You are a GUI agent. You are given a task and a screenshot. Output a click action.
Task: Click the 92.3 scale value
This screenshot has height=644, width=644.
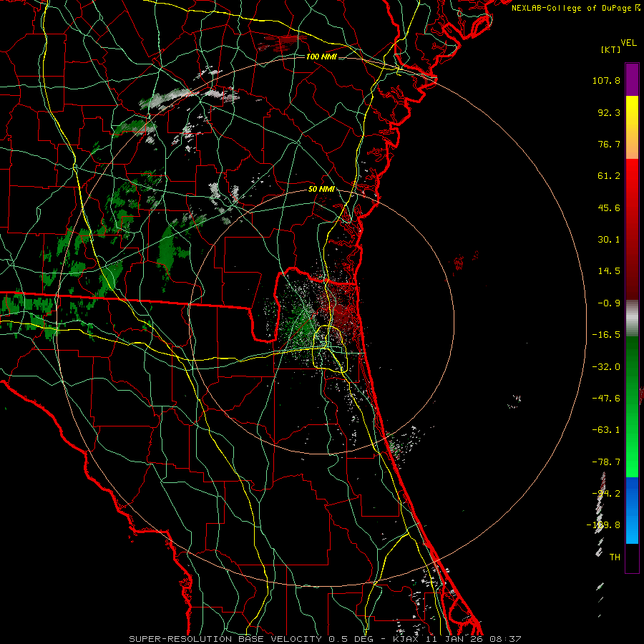click(x=609, y=112)
